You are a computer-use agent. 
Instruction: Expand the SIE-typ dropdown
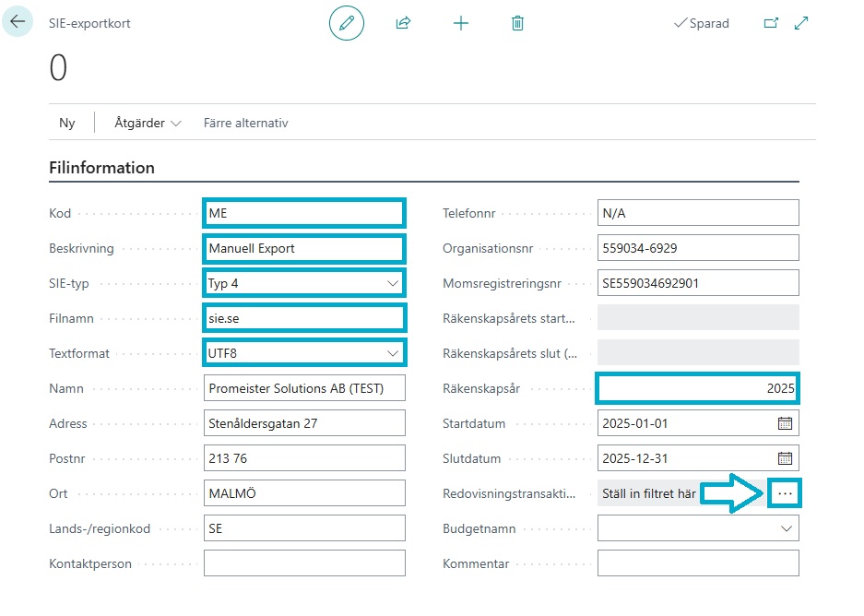393,283
